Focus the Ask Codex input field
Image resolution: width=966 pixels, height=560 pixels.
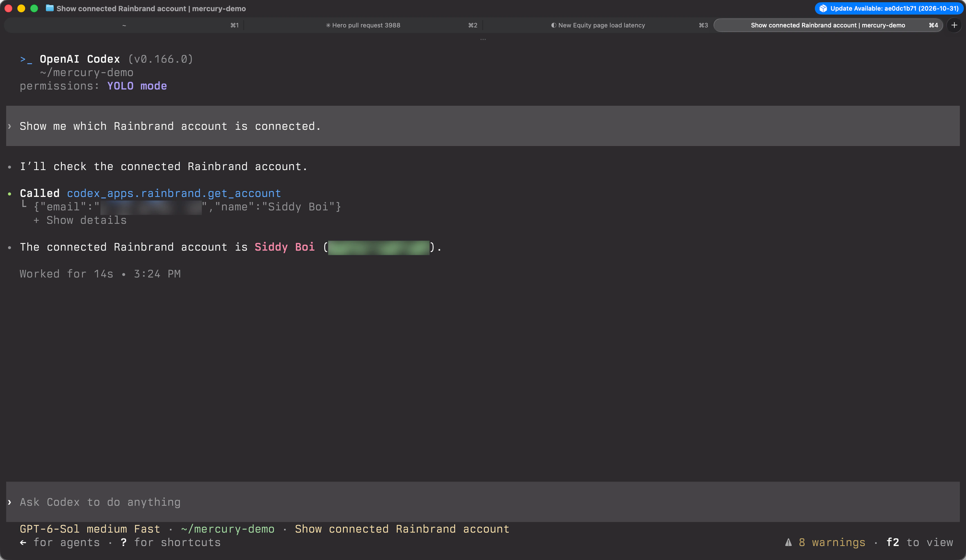point(483,502)
